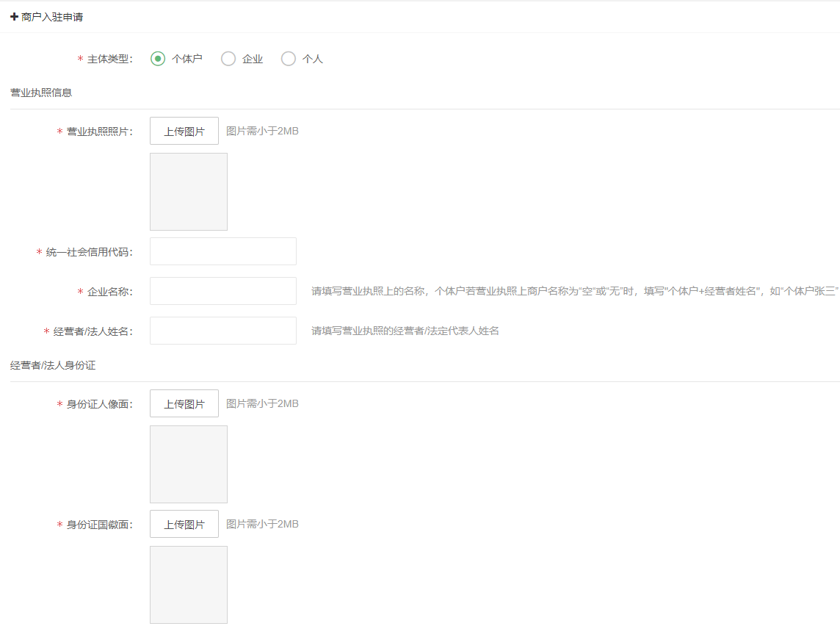Image resolution: width=840 pixels, height=626 pixels.
Task: Click the 商户入驻申请 page title
Action: tap(52, 17)
